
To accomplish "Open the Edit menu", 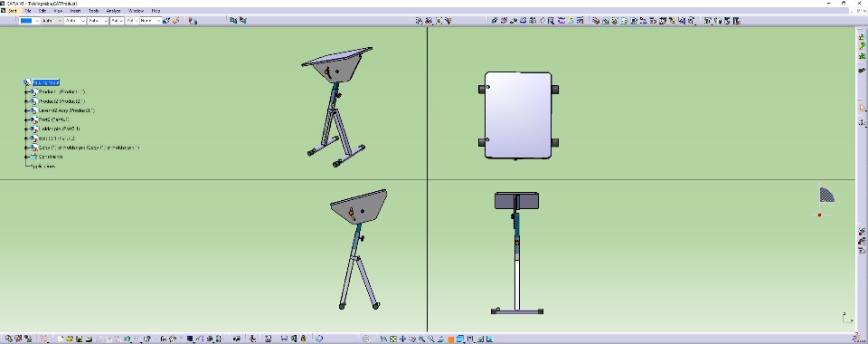I will pyautogui.click(x=42, y=11).
